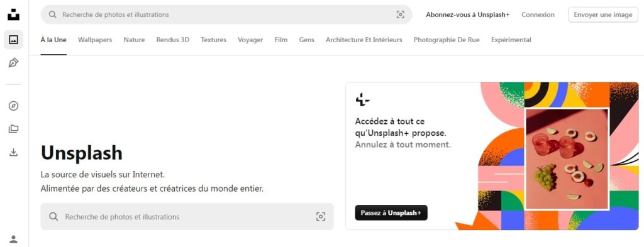This screenshot has width=644, height=247.
Task: Open the user profile icon in sidebar
Action: pyautogui.click(x=14, y=239)
